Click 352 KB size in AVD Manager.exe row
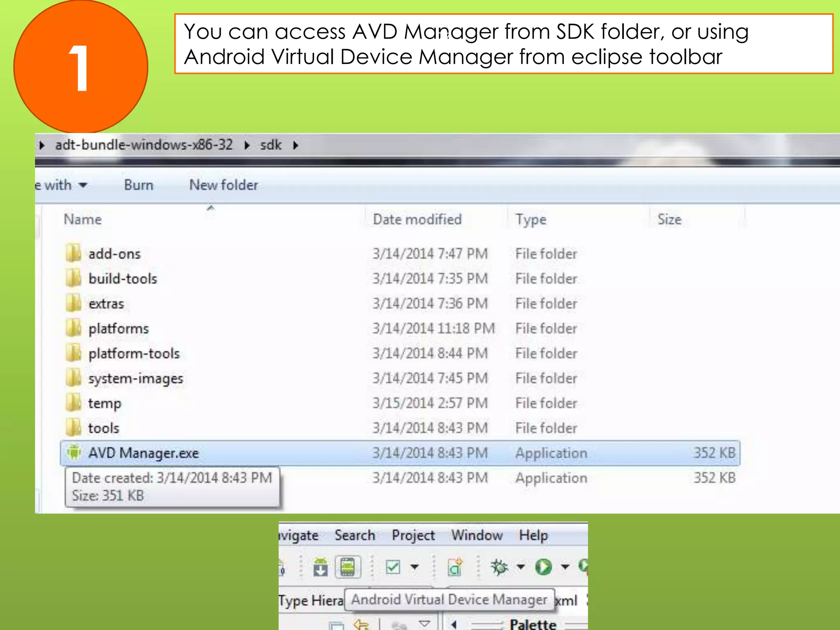This screenshot has width=840, height=630. (714, 453)
